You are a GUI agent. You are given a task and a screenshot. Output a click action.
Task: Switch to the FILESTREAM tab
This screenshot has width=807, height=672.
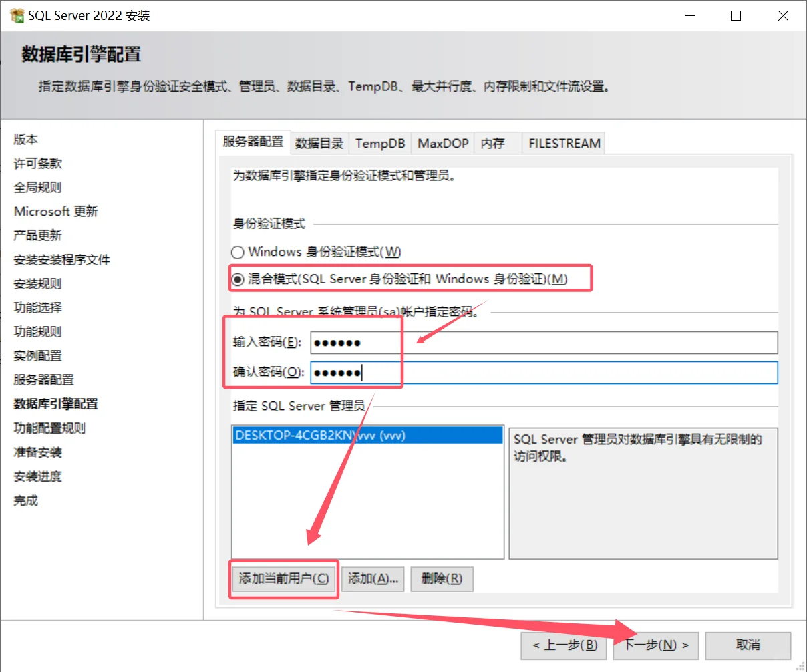(x=563, y=143)
